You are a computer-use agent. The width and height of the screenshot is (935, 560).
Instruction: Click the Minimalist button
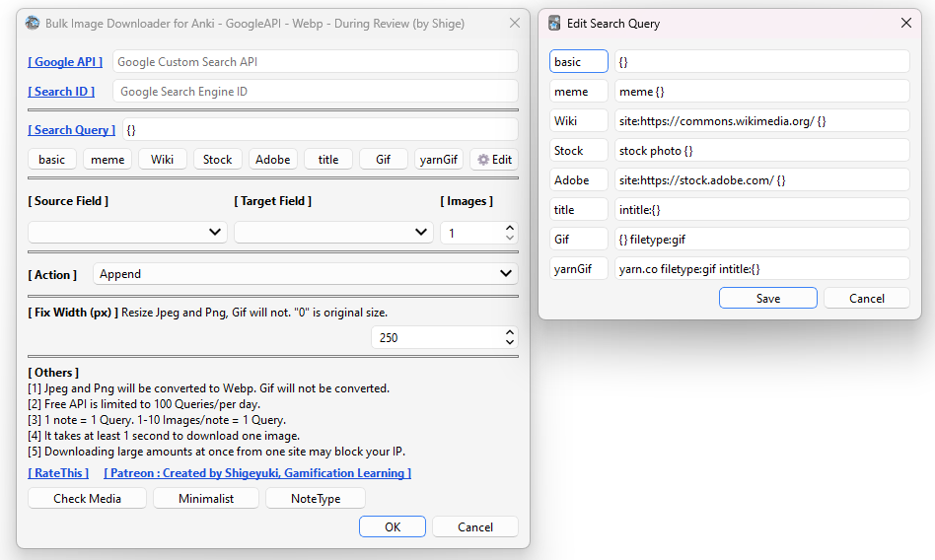pos(206,499)
